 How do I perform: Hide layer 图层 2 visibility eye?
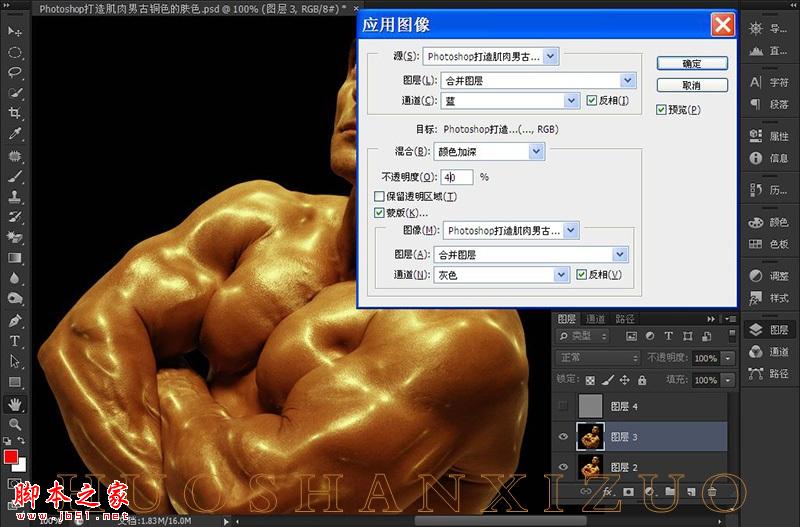(563, 467)
